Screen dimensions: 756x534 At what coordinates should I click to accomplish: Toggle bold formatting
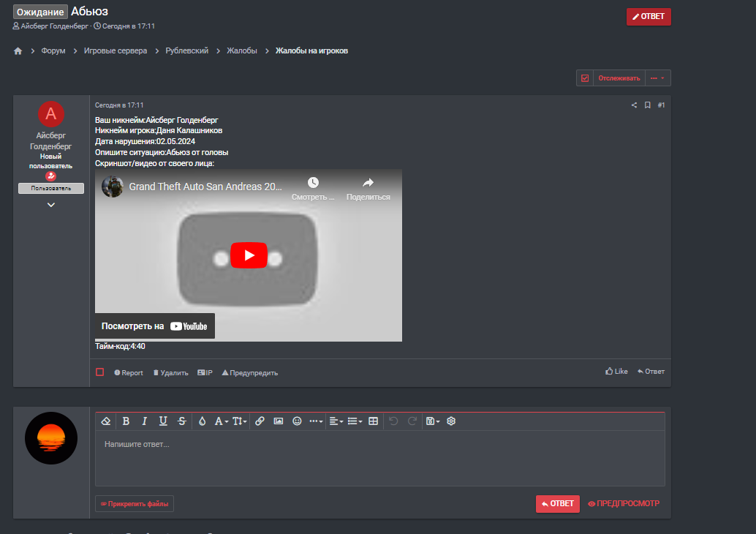[x=126, y=421]
